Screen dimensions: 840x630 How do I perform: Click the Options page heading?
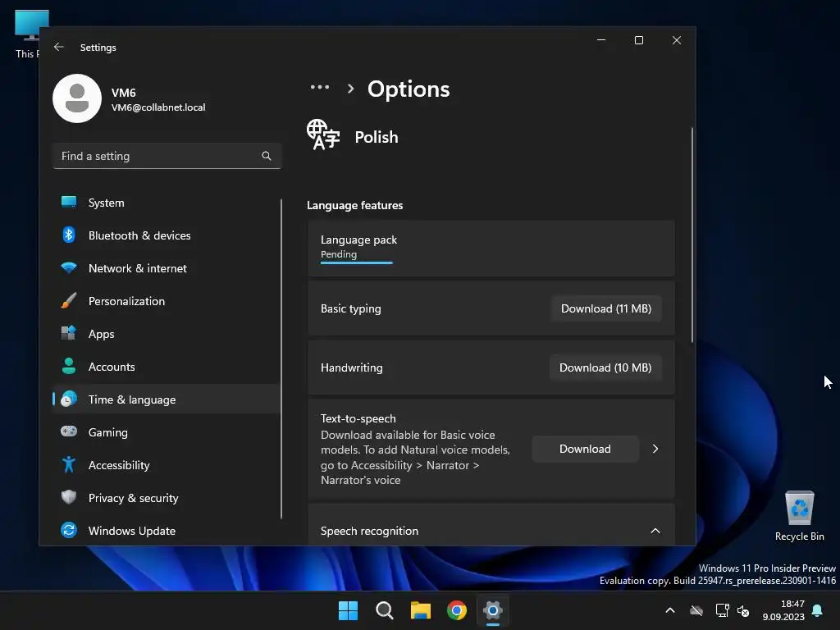coord(409,89)
